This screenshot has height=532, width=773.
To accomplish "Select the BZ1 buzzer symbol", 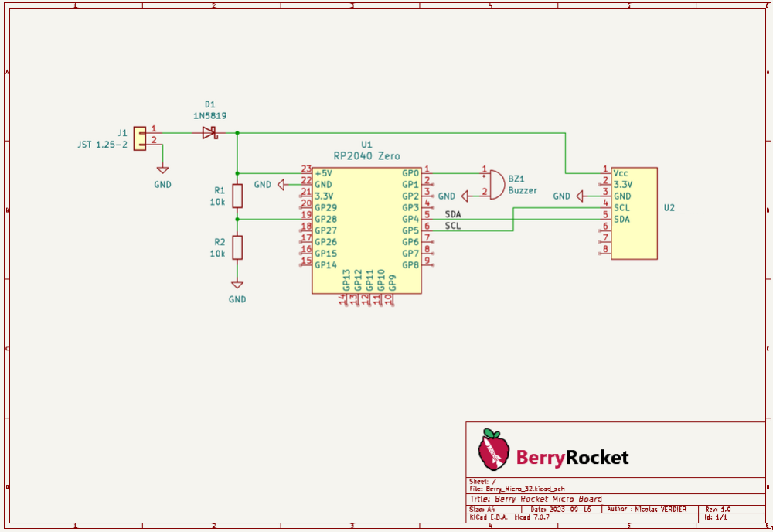I will pyautogui.click(x=496, y=184).
